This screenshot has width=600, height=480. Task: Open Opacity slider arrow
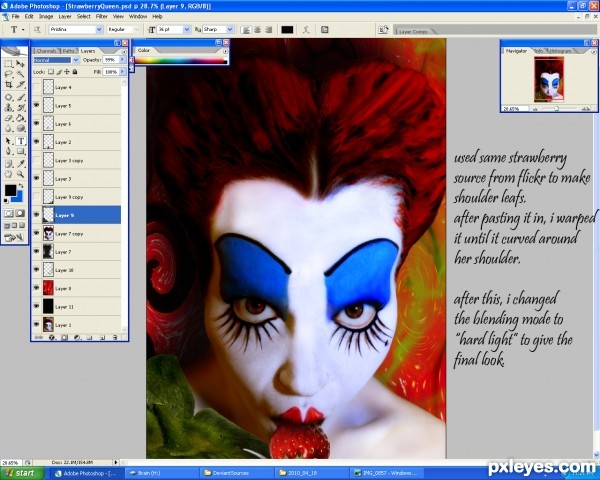click(x=122, y=60)
